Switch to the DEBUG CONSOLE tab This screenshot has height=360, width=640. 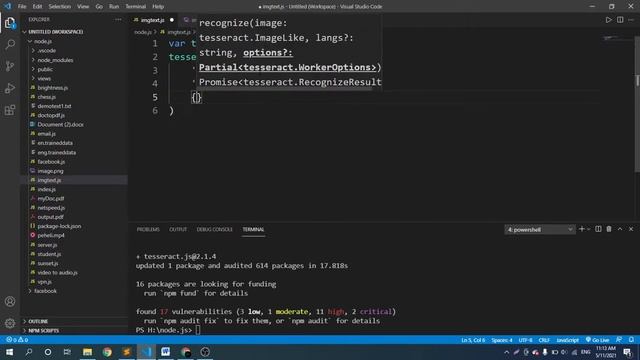tap(214, 229)
